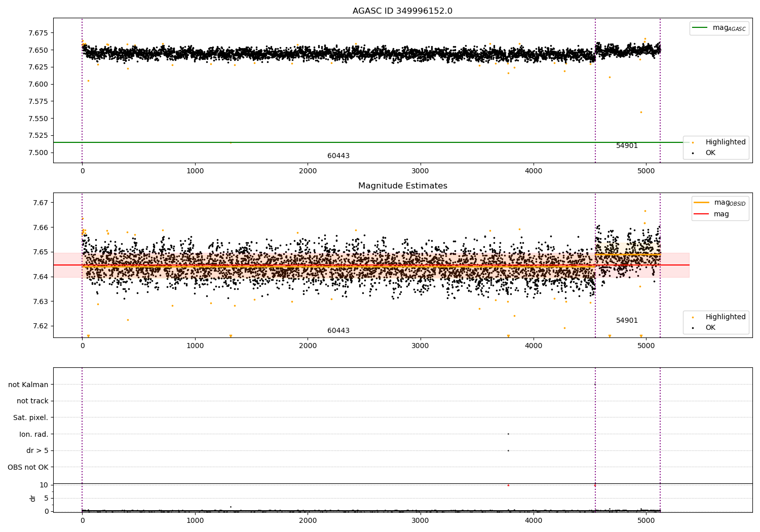Click orange triangle marker near x=1315 in middle plot
The height and width of the screenshot is (532, 760).
231,336
